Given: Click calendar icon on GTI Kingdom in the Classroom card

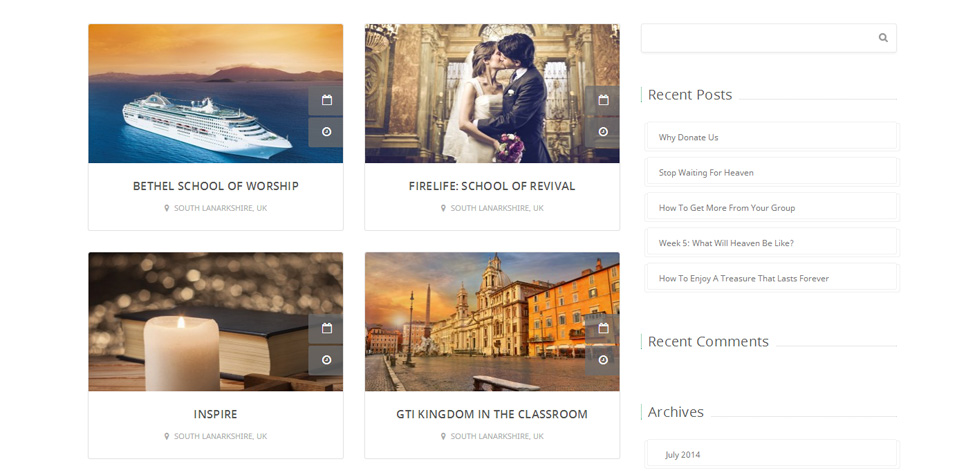Looking at the screenshot, I should tap(602, 328).
